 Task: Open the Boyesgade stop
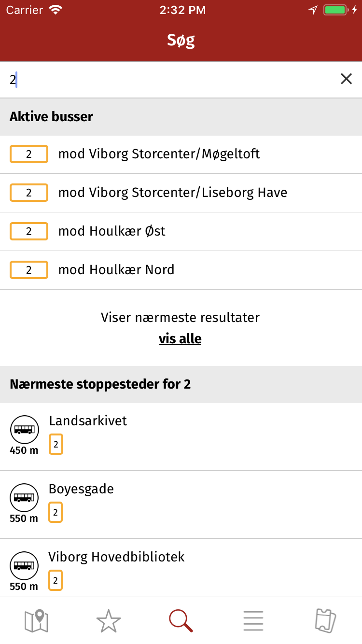(181, 505)
